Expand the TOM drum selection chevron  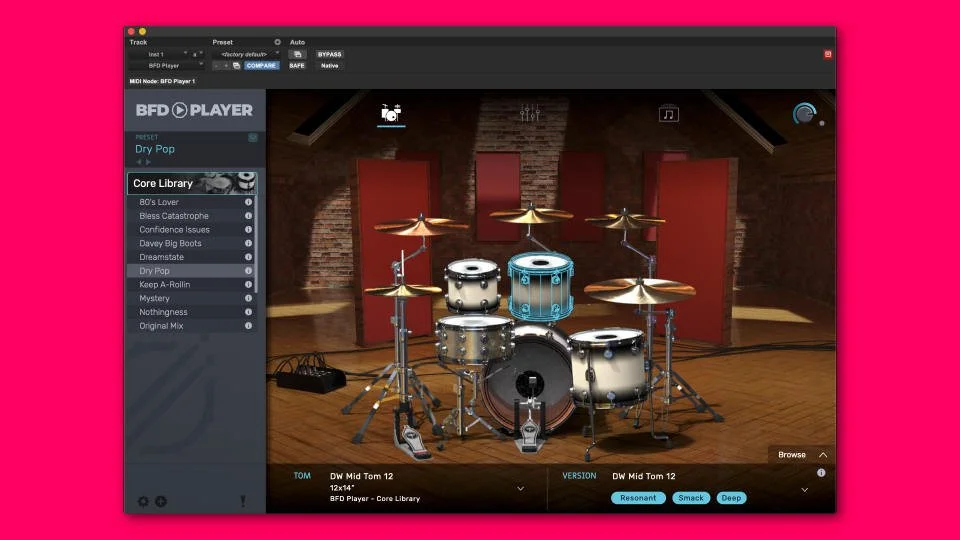[520, 488]
